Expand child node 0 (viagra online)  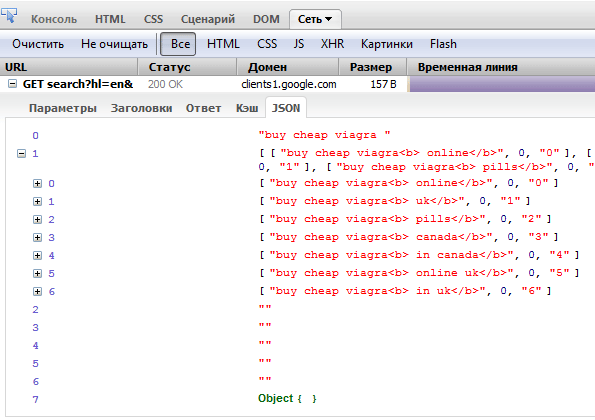coord(37,184)
